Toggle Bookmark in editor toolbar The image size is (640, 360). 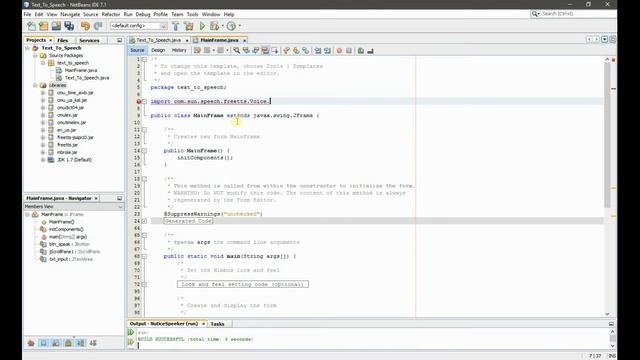pos(305,51)
